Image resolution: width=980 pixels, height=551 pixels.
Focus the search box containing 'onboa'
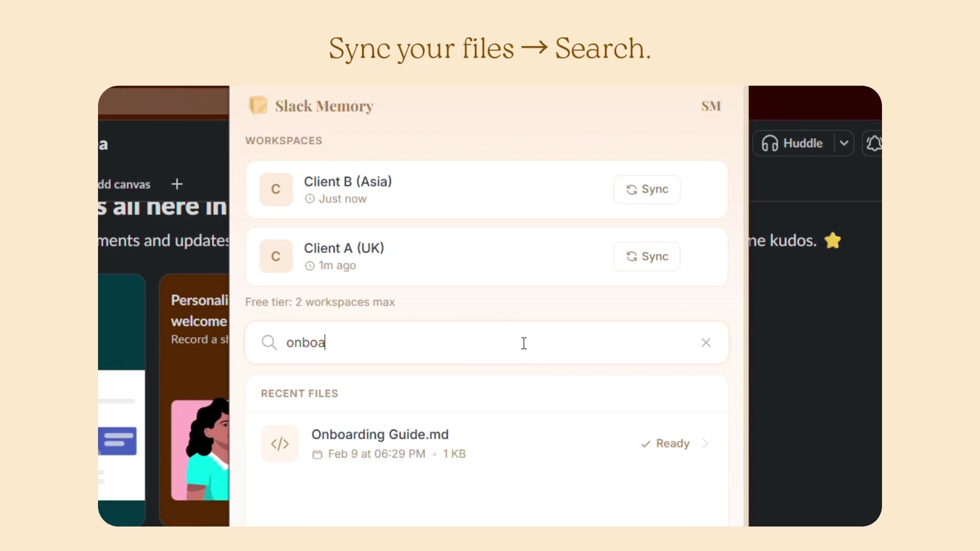408,342
